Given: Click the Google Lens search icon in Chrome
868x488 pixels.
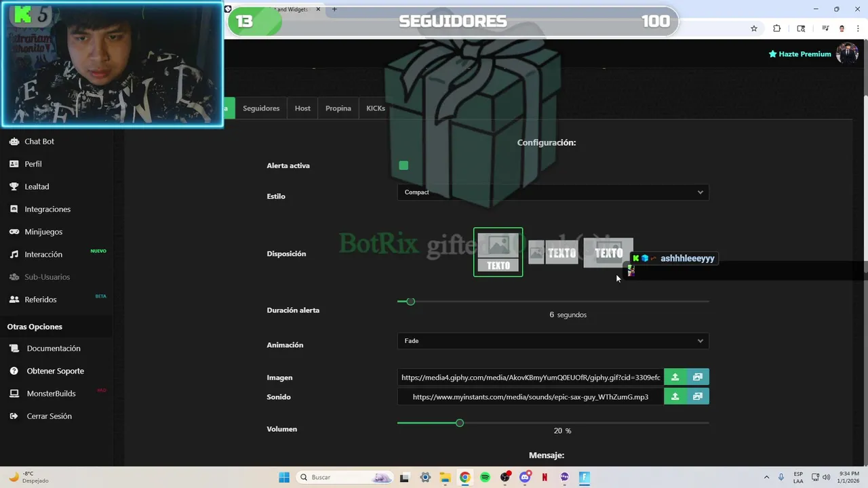Looking at the screenshot, I should pos(801,28).
